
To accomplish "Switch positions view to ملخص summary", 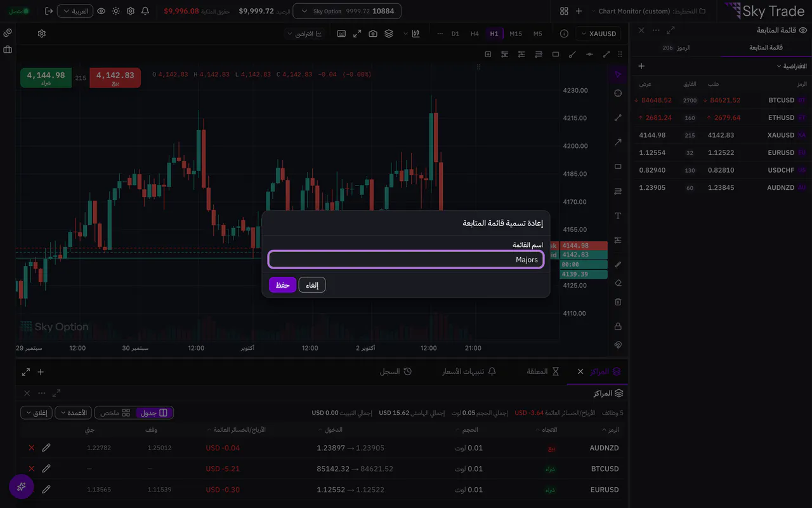I will pyautogui.click(x=115, y=413).
